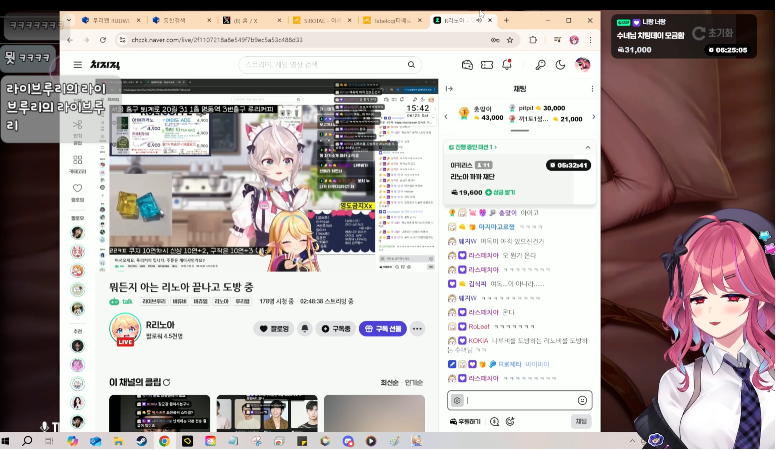Image resolution: width=776 pixels, height=450 pixels.
Task: Open the profile avatar menu in Chzzk header
Action: point(582,64)
